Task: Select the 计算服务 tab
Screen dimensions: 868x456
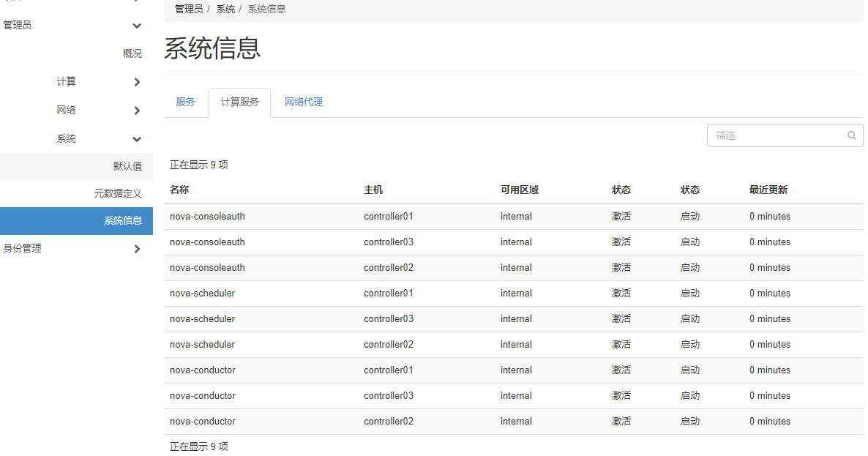Action: pyautogui.click(x=239, y=102)
